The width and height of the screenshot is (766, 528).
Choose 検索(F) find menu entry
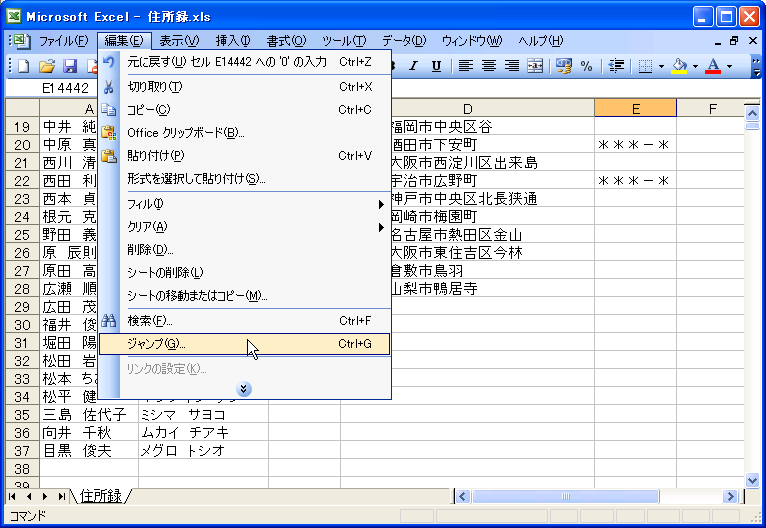(244, 321)
